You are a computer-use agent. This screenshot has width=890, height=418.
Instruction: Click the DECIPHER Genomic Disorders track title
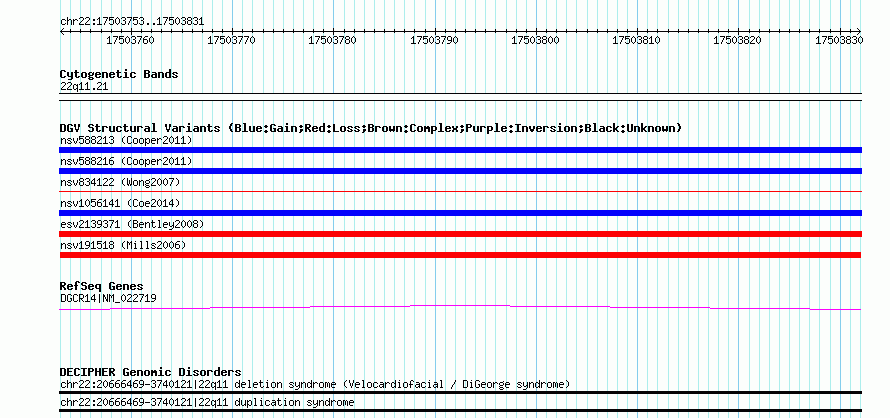(150, 373)
